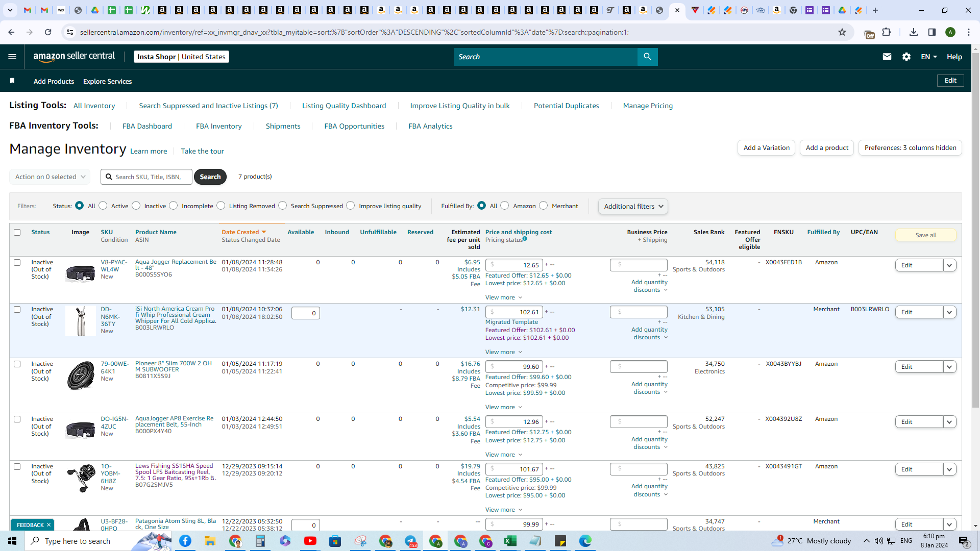The width and height of the screenshot is (980, 551).
Task: Sort by Date Created column
Action: [x=244, y=232]
